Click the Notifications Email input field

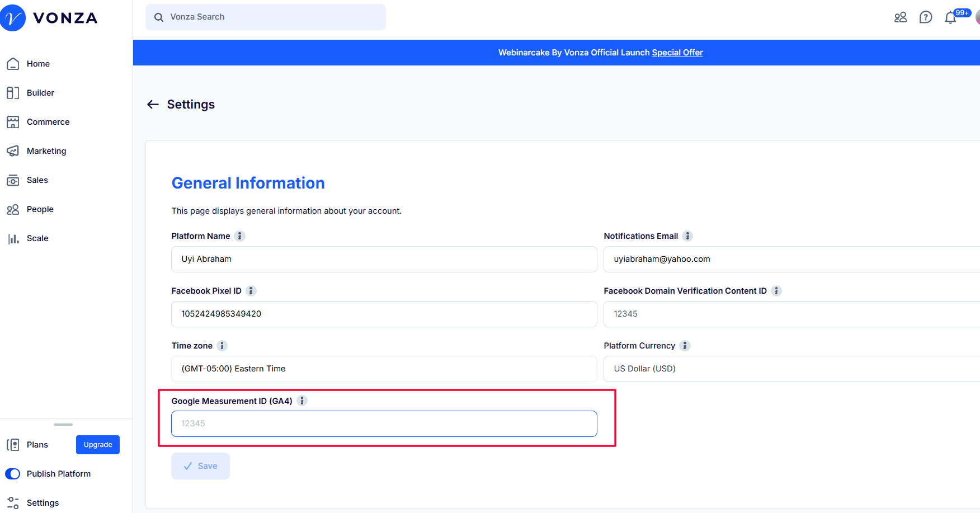tap(791, 259)
